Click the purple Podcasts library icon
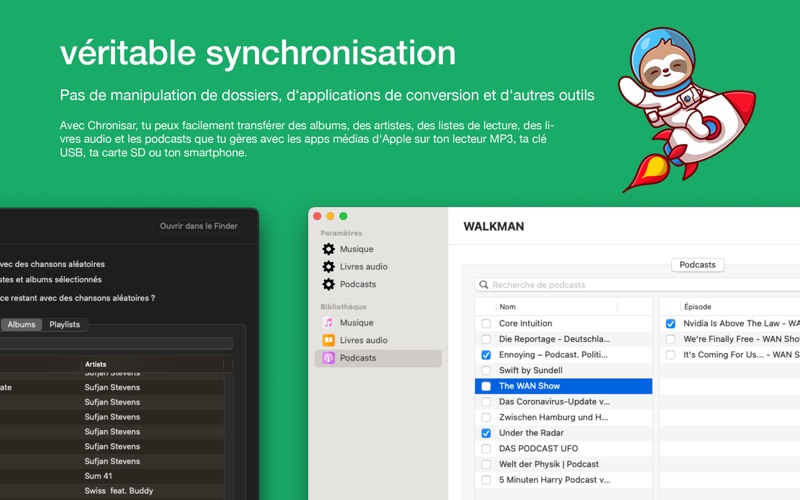 [x=329, y=358]
